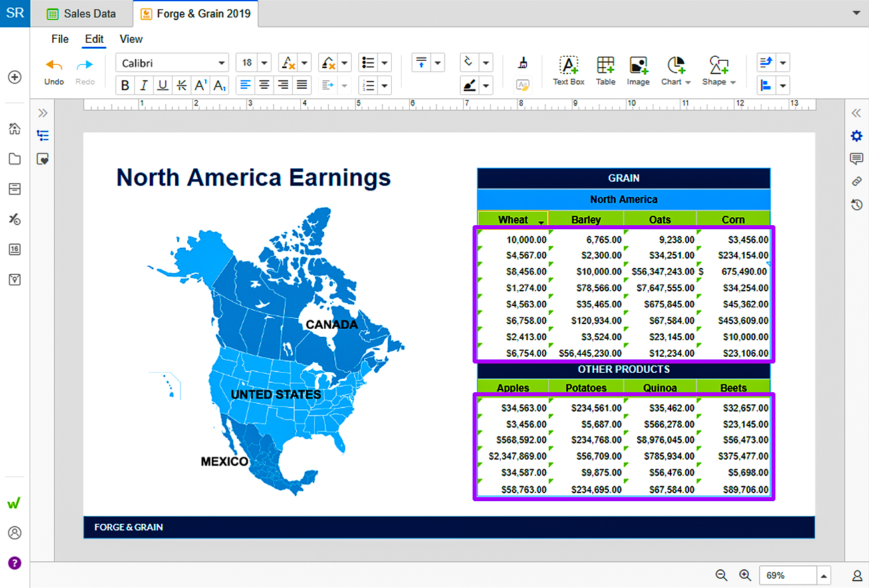The height and width of the screenshot is (588, 869).
Task: Open the Calibri font dropdown
Action: 172,63
